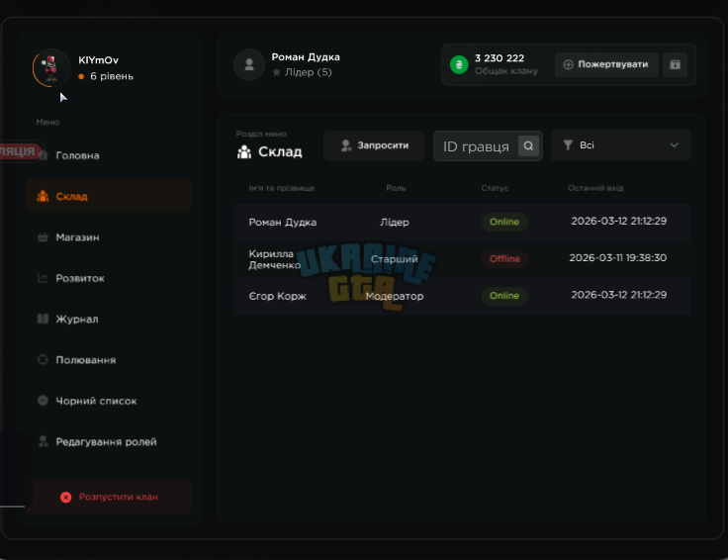Click the Склад members icon in sidebar
The width and height of the screenshot is (728, 560).
pos(43,196)
